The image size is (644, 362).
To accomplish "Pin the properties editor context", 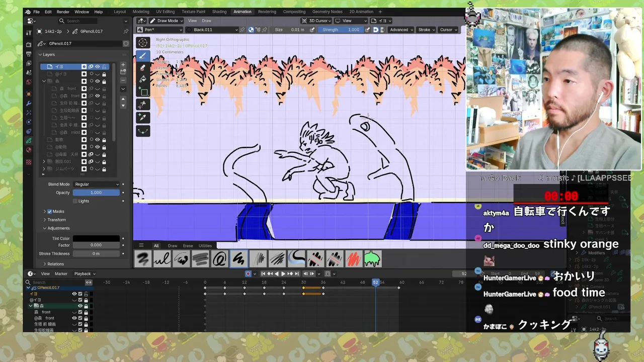I will point(126,31).
